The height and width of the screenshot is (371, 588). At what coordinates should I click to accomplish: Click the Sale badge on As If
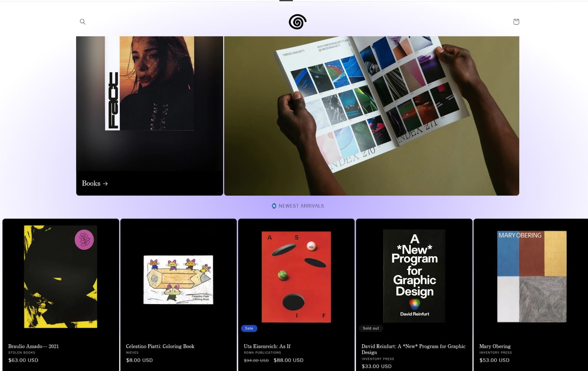(x=249, y=328)
